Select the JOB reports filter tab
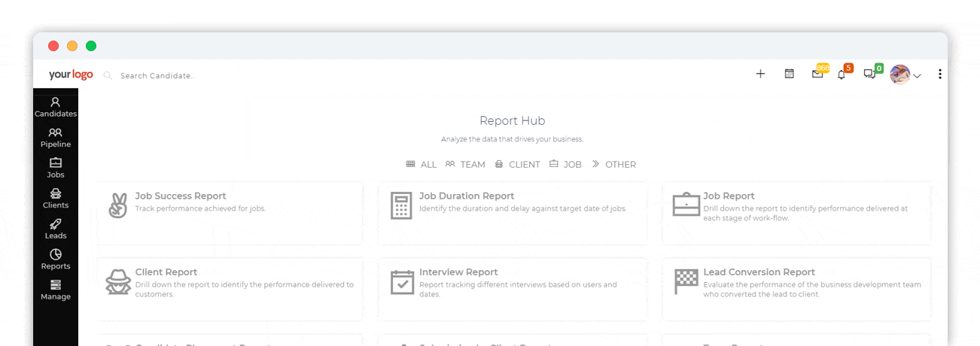This screenshot has height=346, width=980. pyautogui.click(x=565, y=164)
